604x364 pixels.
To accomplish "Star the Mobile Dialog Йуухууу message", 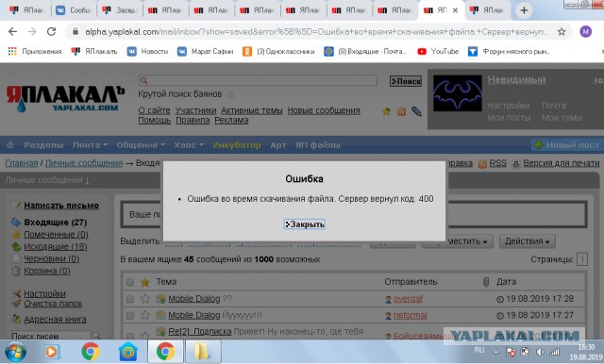I will click(144, 315).
